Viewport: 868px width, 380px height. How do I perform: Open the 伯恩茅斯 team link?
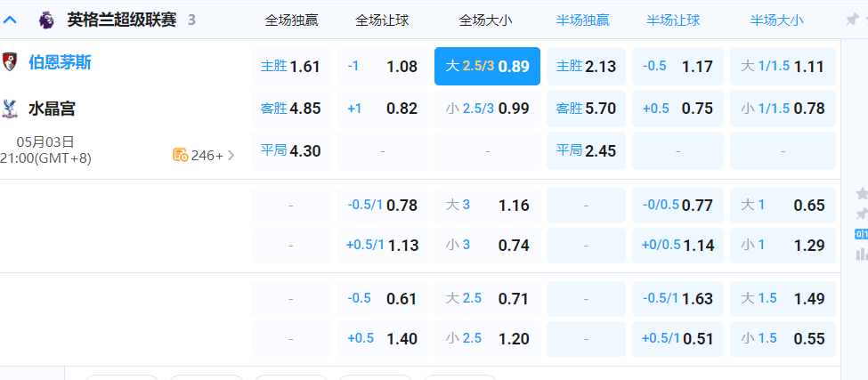click(x=60, y=62)
